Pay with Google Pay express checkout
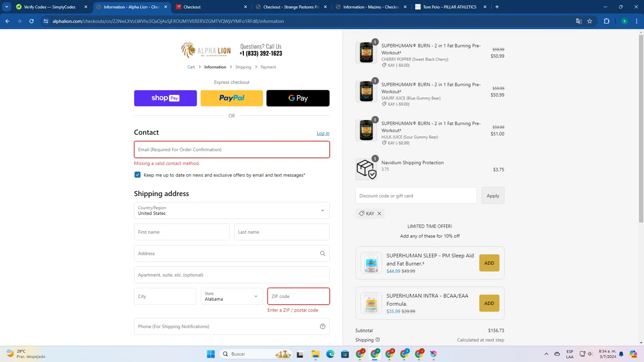Screen dimensions: 644x362 [298, 98]
